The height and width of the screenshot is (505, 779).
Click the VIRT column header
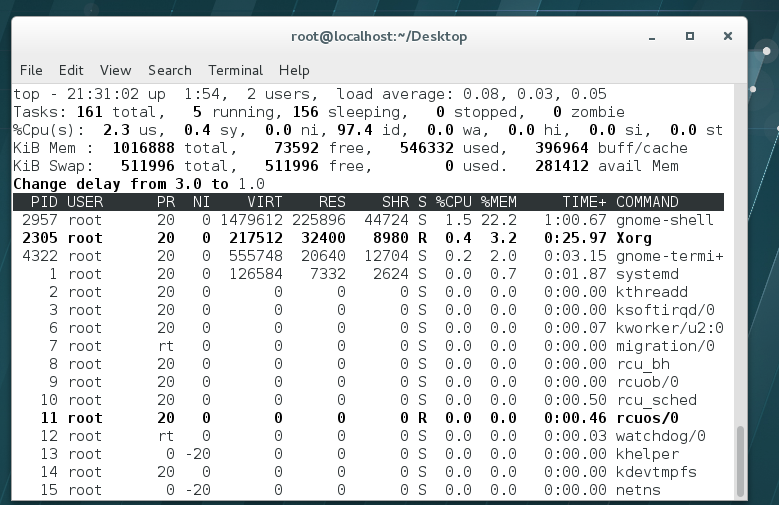pos(265,202)
